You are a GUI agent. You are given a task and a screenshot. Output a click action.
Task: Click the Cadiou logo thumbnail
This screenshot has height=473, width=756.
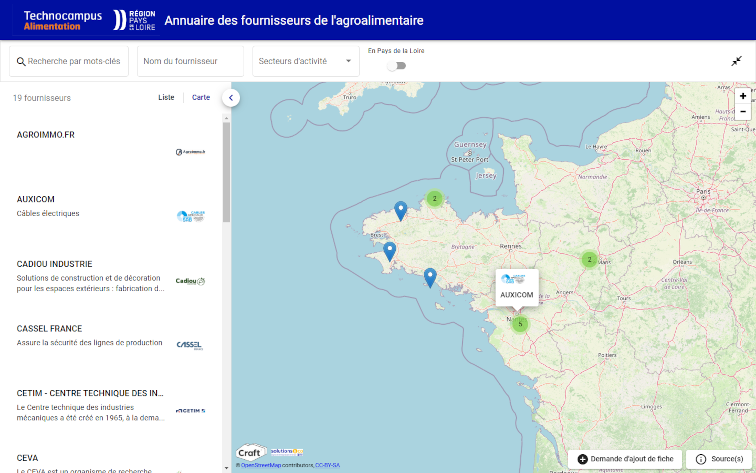(190, 281)
